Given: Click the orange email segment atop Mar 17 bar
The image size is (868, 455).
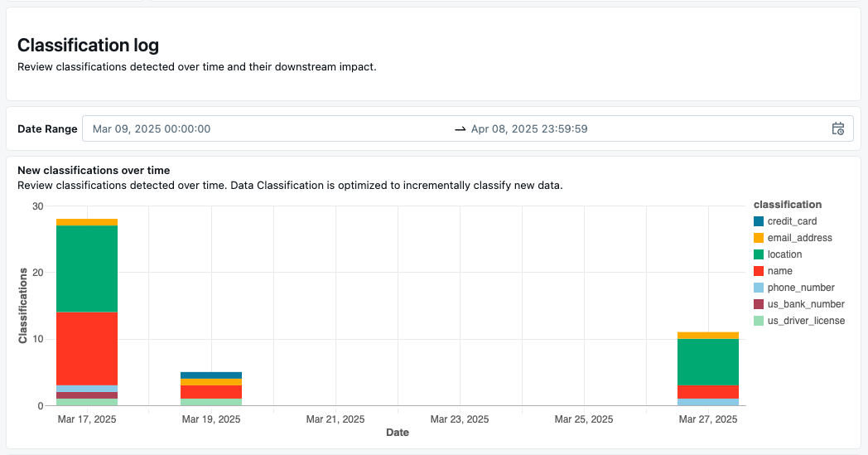Looking at the screenshot, I should coord(87,222).
